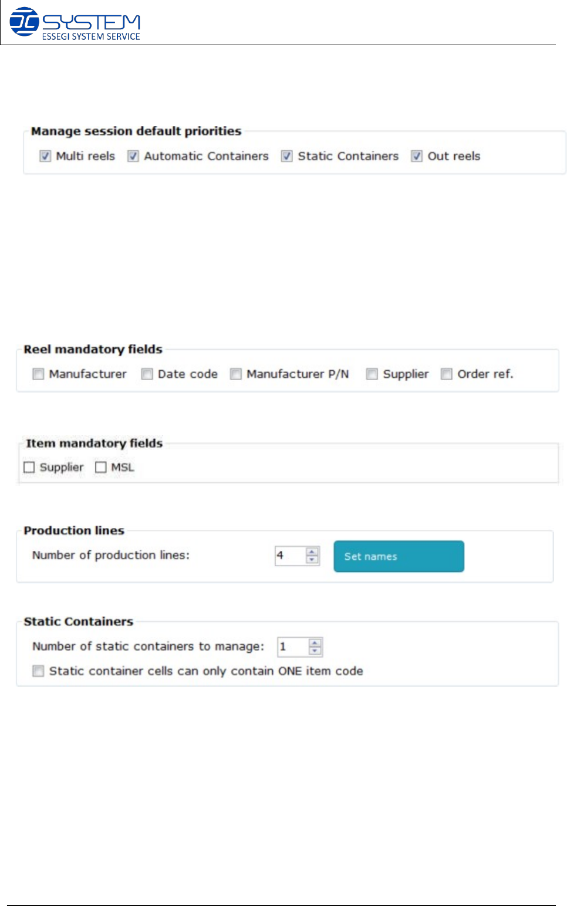Enable Manufacturer P/N mandatory field

pos(236,374)
